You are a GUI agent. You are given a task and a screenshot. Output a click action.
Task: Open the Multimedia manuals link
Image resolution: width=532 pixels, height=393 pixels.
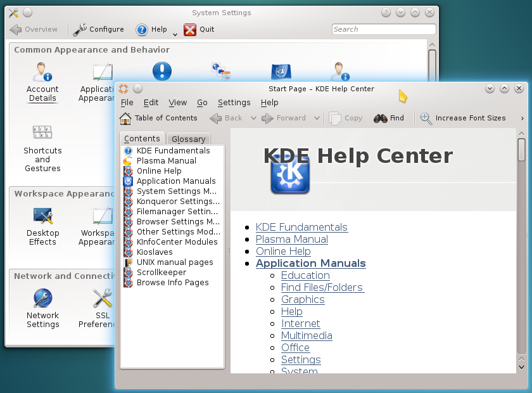(x=307, y=335)
